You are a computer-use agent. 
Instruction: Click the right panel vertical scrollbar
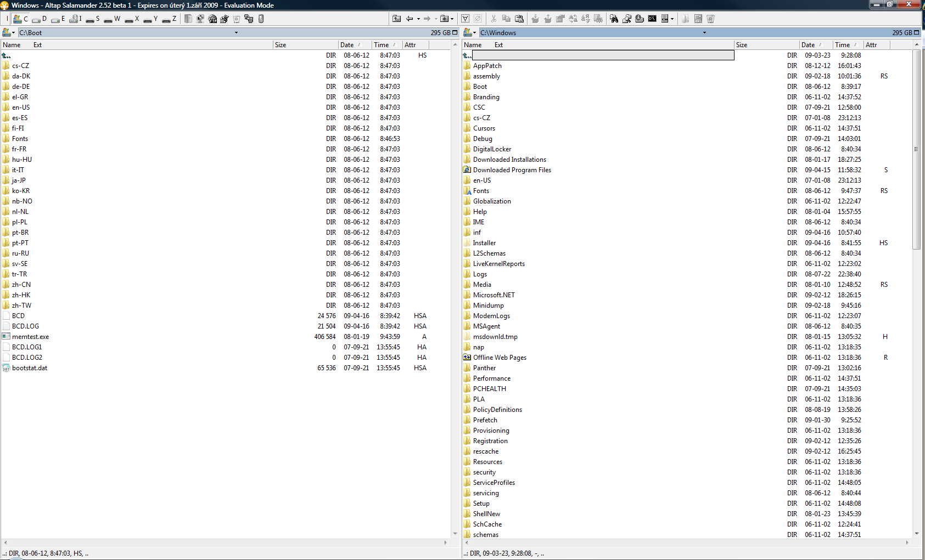[916, 149]
